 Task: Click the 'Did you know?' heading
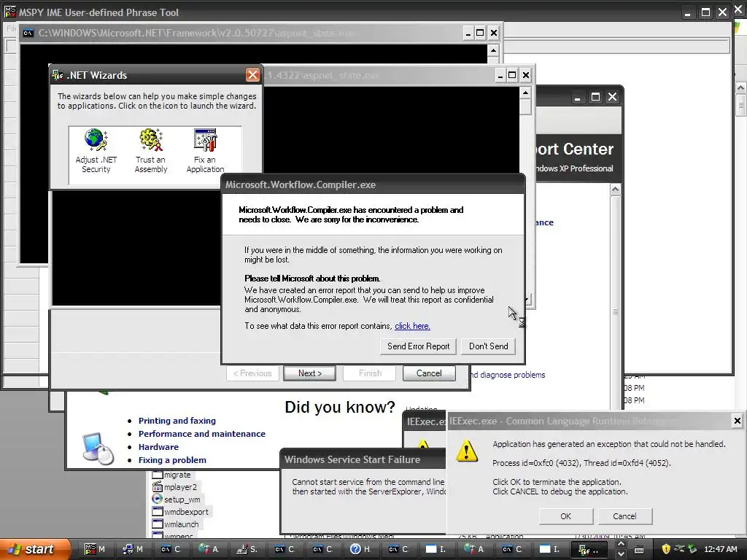coord(340,407)
